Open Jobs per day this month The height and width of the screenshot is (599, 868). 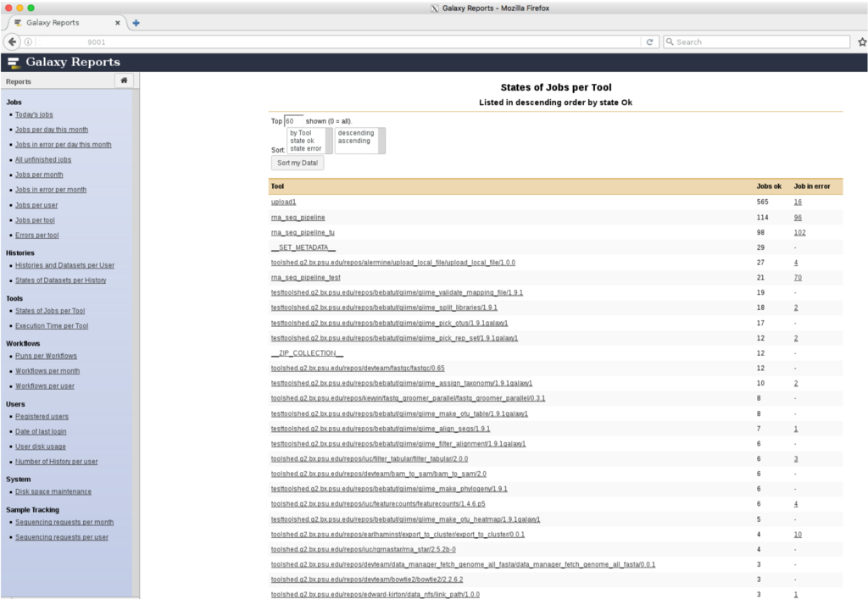pos(52,130)
